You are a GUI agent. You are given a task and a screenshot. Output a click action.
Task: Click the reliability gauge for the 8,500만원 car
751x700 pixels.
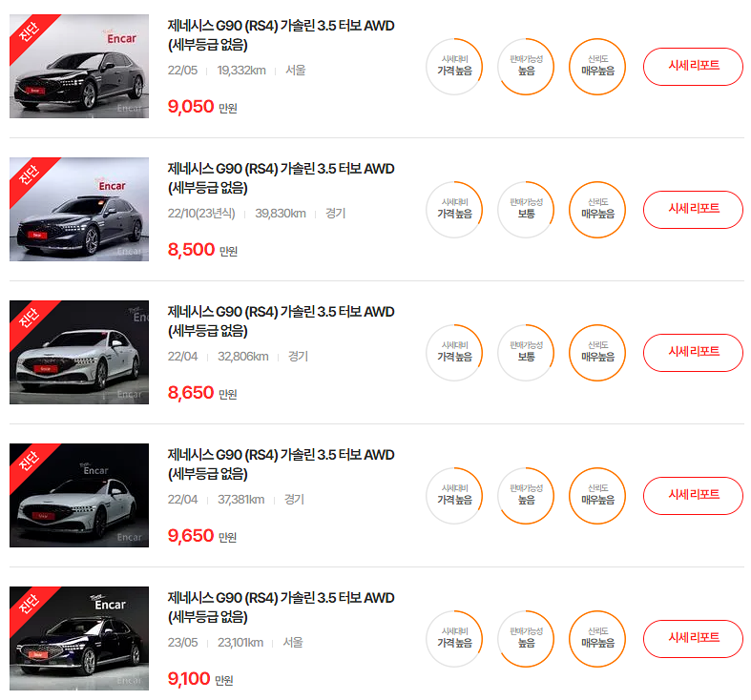click(x=597, y=210)
